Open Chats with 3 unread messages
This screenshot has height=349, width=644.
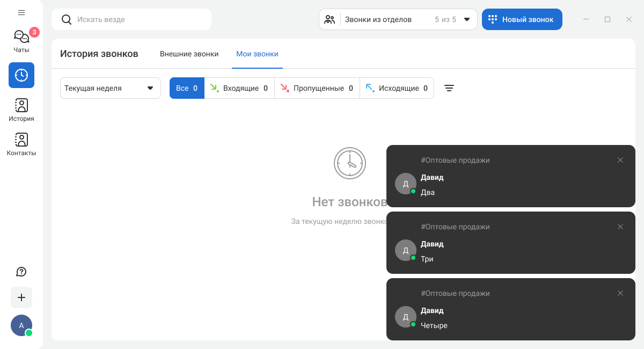tap(21, 41)
